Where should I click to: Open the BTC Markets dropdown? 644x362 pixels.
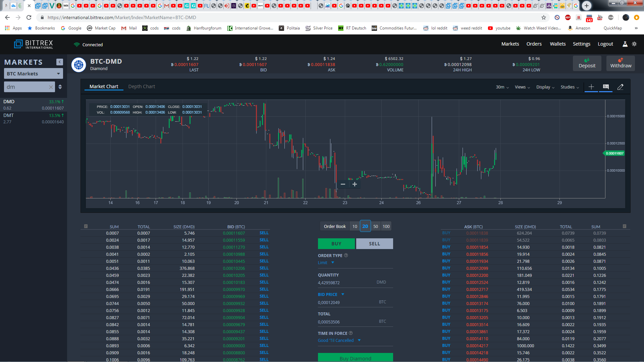[x=33, y=74]
